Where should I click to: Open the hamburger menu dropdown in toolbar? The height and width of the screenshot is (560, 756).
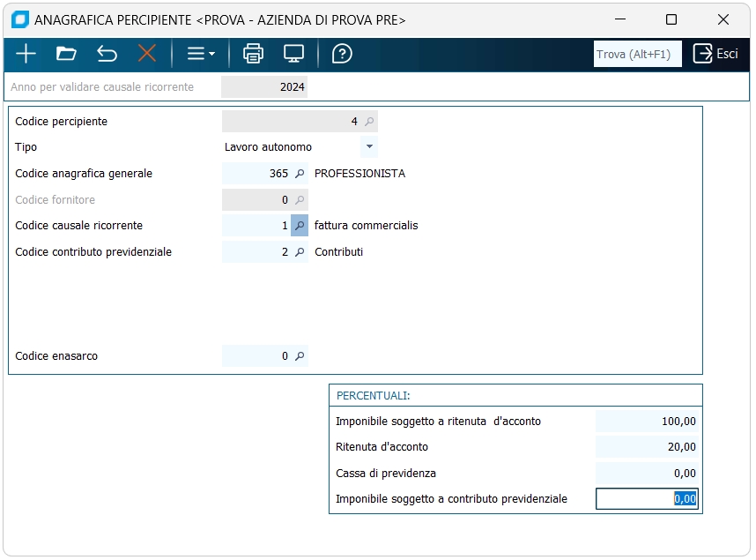201,54
